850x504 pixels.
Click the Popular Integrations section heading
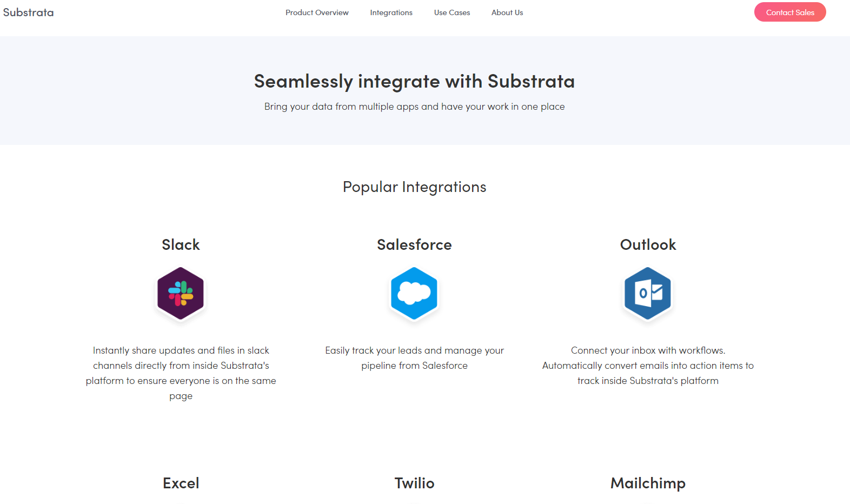(414, 187)
